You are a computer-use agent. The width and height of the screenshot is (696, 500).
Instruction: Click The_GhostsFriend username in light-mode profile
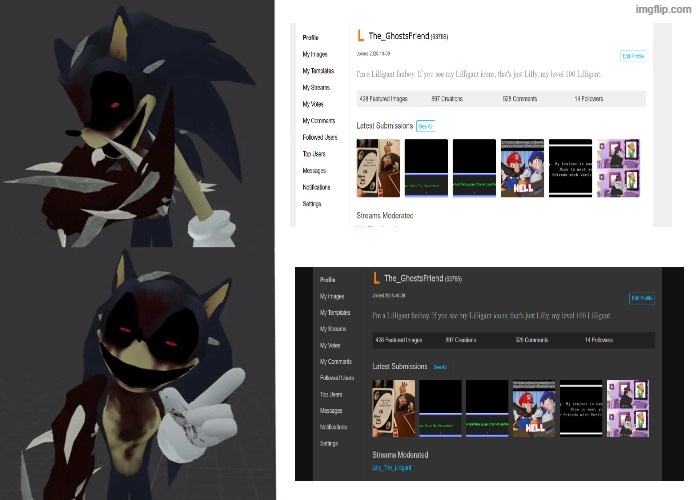click(399, 36)
